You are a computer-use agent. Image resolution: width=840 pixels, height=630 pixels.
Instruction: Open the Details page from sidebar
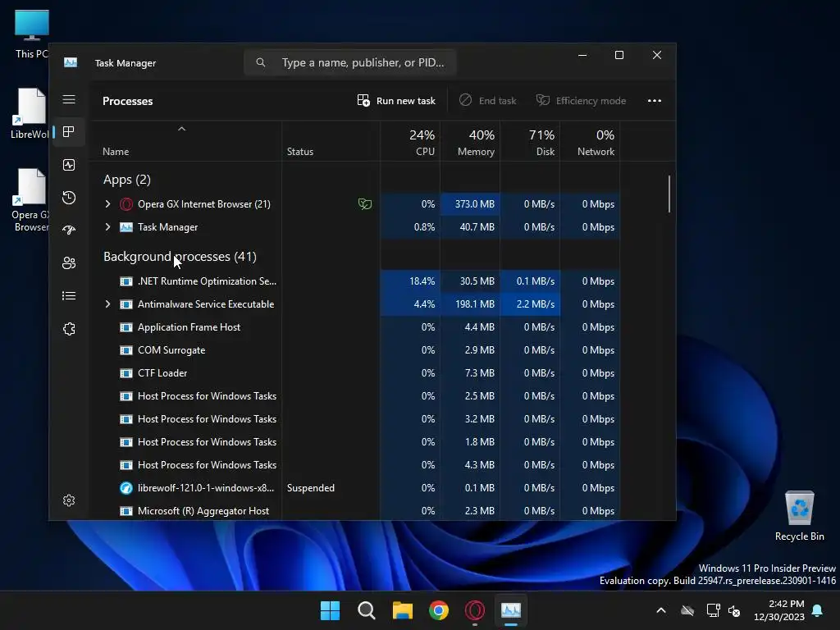pos(69,295)
